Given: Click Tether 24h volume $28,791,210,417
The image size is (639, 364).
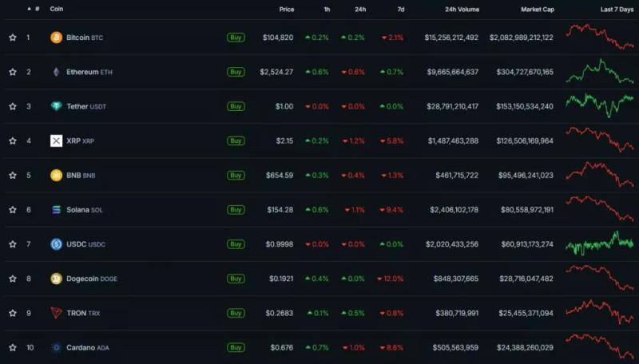Looking at the screenshot, I should pos(452,106).
